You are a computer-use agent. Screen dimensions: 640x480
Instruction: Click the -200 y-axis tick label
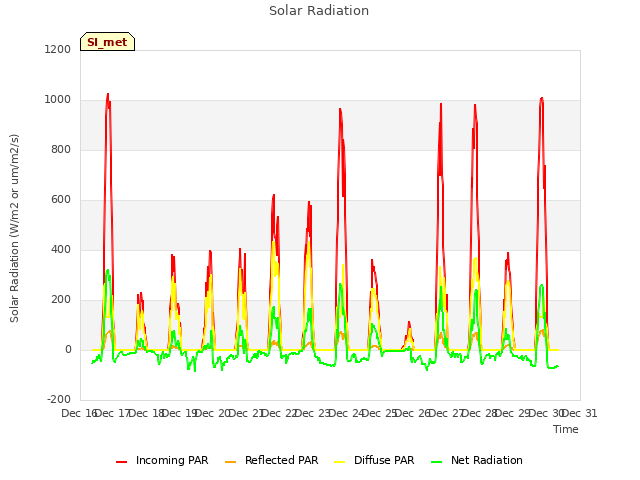click(59, 399)
